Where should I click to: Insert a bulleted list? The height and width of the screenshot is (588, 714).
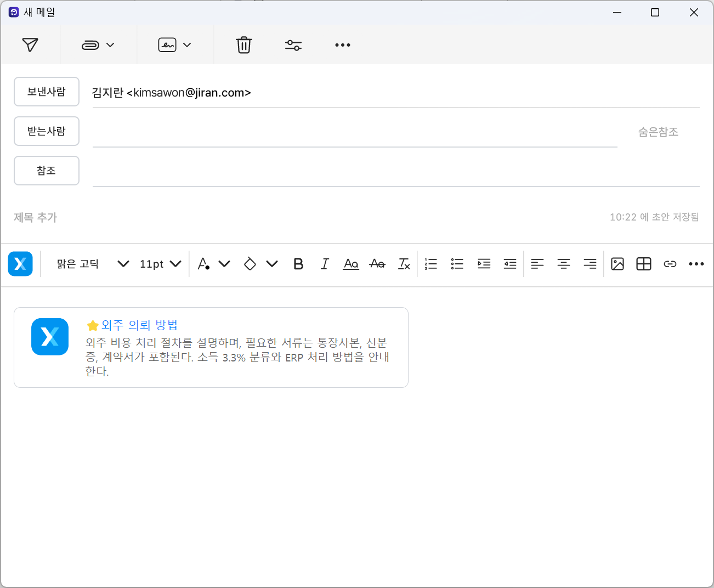pyautogui.click(x=457, y=264)
